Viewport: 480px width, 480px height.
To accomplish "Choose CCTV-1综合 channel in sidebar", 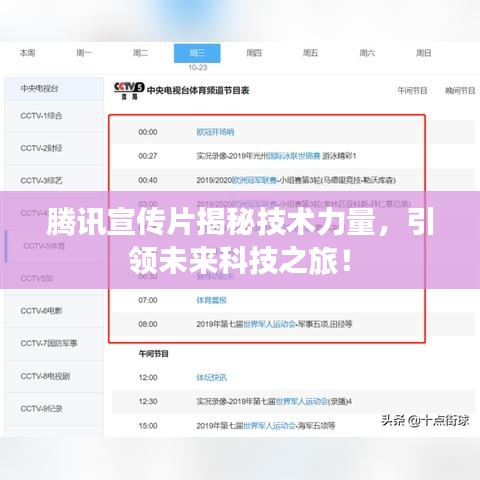I will coord(54,116).
